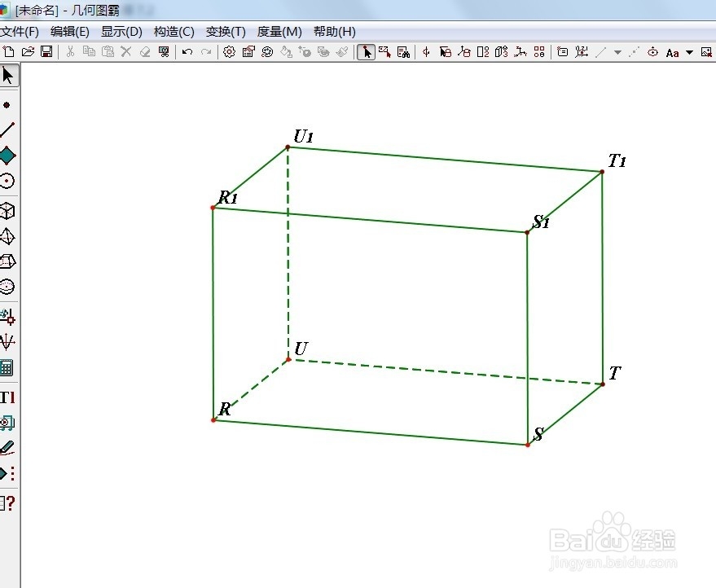716x588 pixels.
Task: Click the Cut scissors icon
Action: coord(70,51)
